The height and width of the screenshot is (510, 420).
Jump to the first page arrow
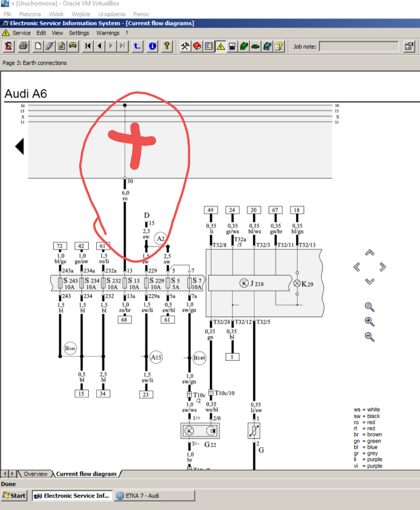click(x=88, y=46)
